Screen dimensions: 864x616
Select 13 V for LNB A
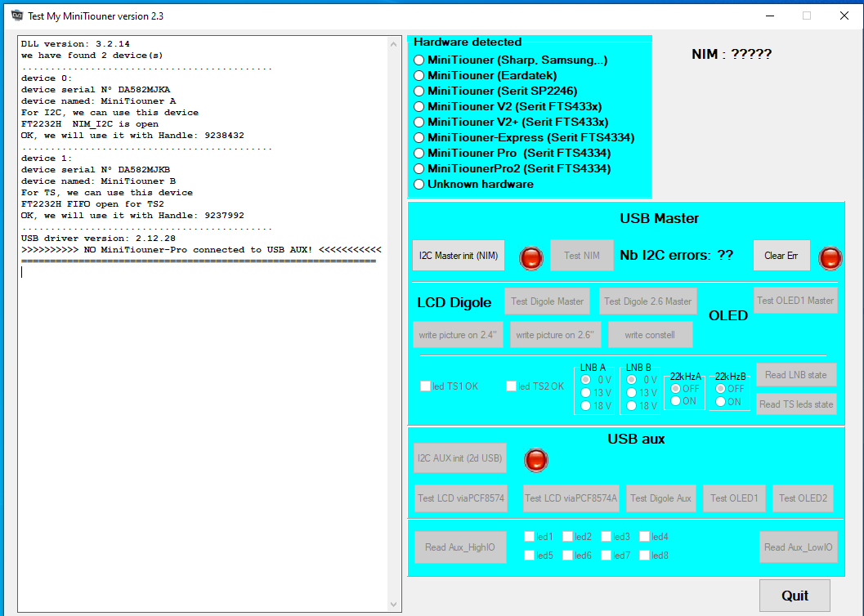[x=585, y=393]
